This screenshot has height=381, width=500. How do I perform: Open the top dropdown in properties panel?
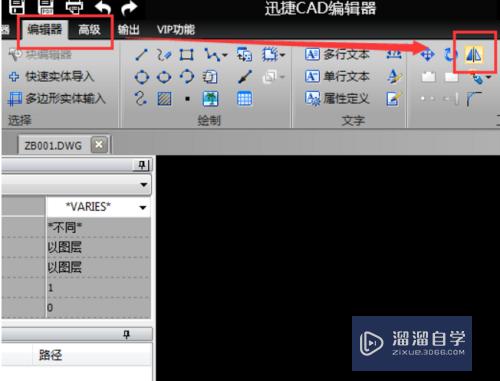point(144,184)
